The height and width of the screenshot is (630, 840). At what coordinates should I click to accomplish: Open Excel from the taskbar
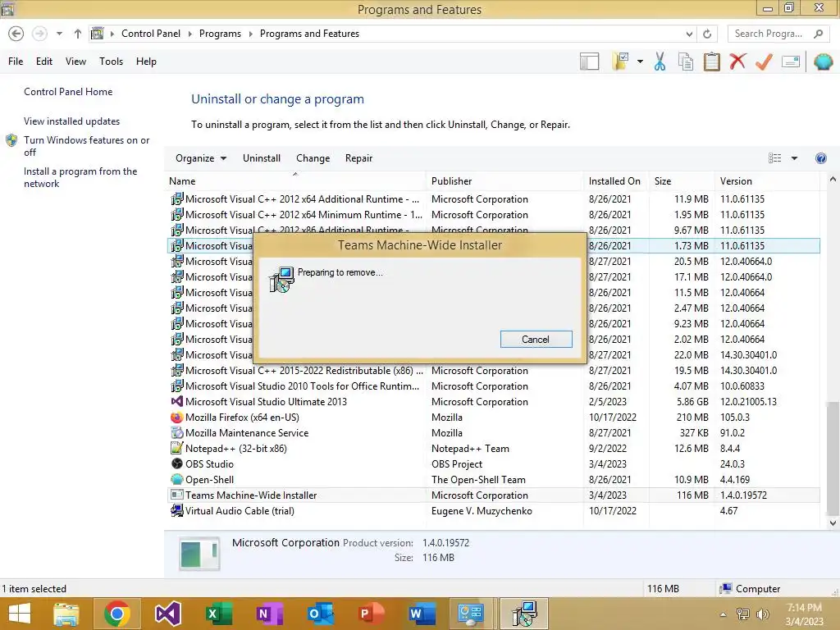218,614
